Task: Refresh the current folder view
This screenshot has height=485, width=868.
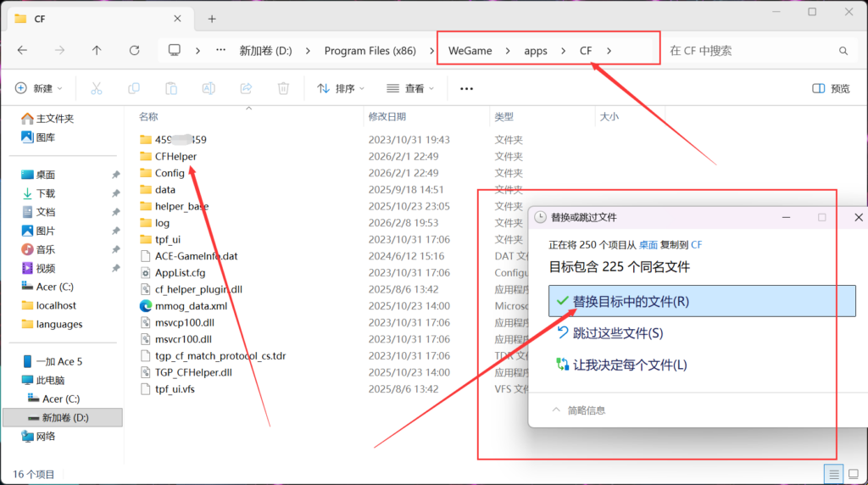Action: tap(135, 50)
